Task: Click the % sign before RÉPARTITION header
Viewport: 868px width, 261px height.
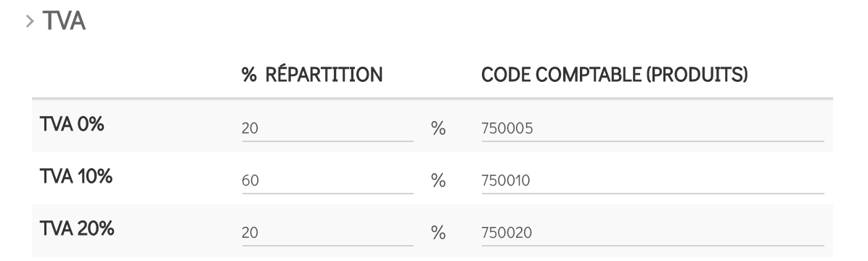Action: [249, 75]
